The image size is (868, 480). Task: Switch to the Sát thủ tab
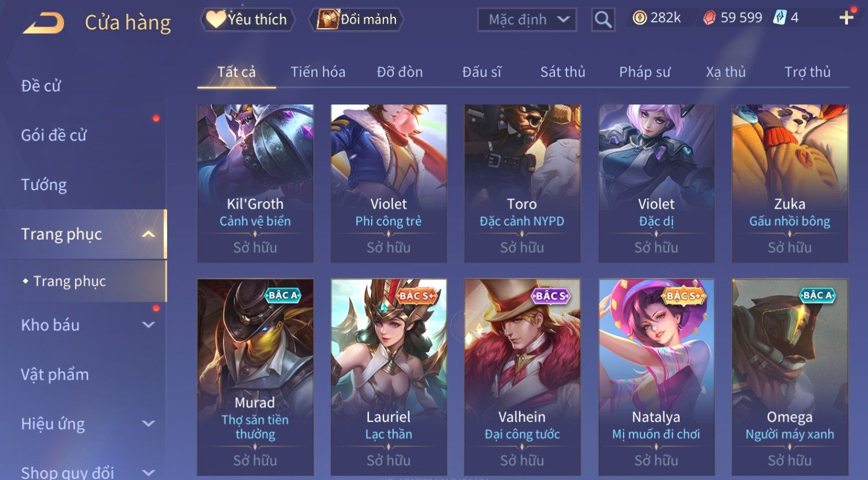563,72
